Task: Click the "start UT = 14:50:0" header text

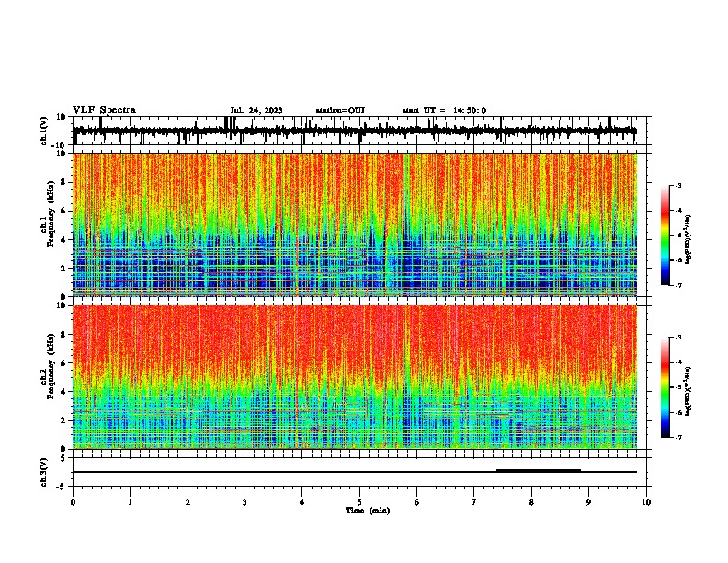Action: click(x=444, y=110)
